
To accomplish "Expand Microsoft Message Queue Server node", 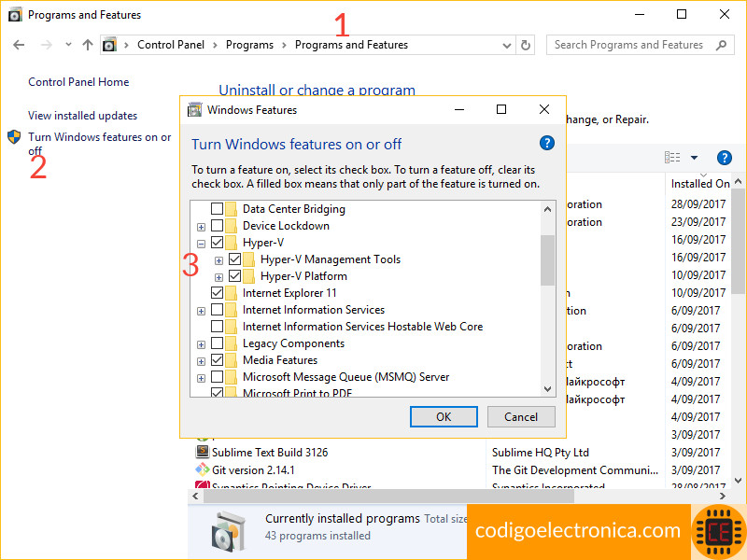I will click(x=201, y=379).
